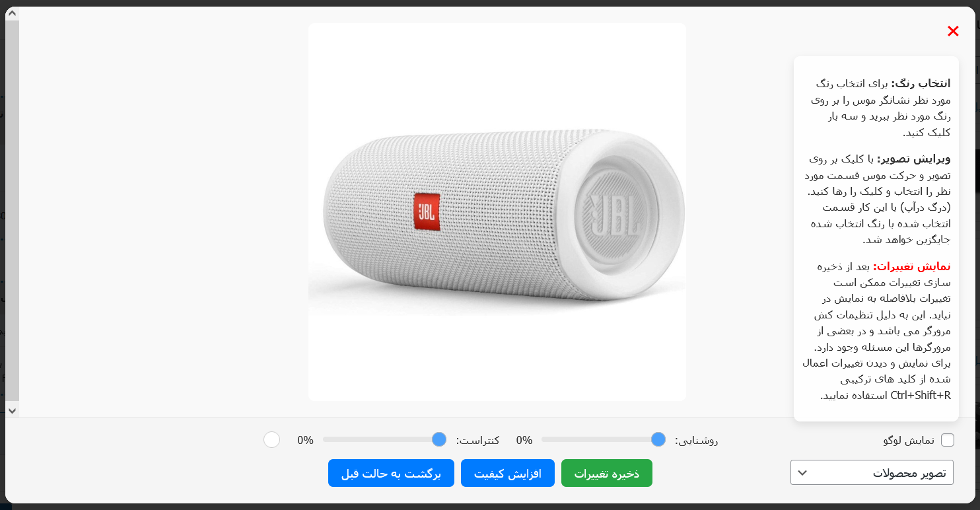Click the کنتراست contrast slider handle
The width and height of the screenshot is (980, 510).
tap(439, 439)
